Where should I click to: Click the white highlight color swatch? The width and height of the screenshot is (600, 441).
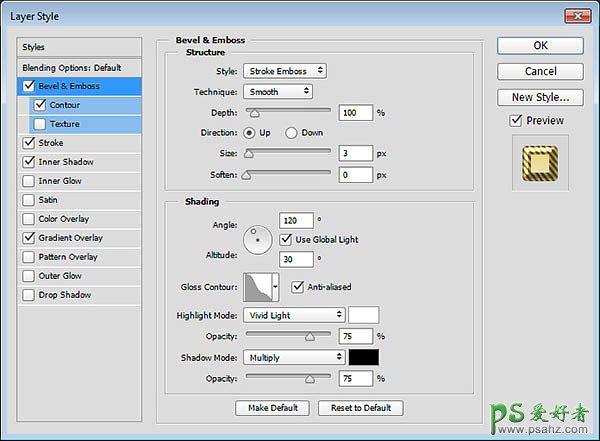363,315
